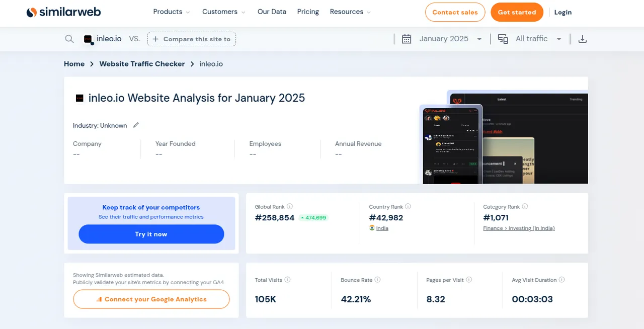Click the inleo.io favicon in search bar
The height and width of the screenshot is (329, 644).
point(88,39)
